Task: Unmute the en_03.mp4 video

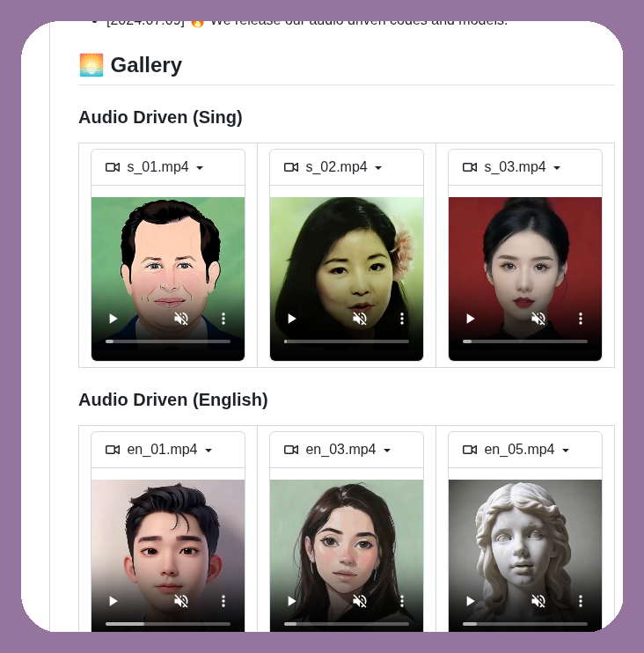Action: 360,601
